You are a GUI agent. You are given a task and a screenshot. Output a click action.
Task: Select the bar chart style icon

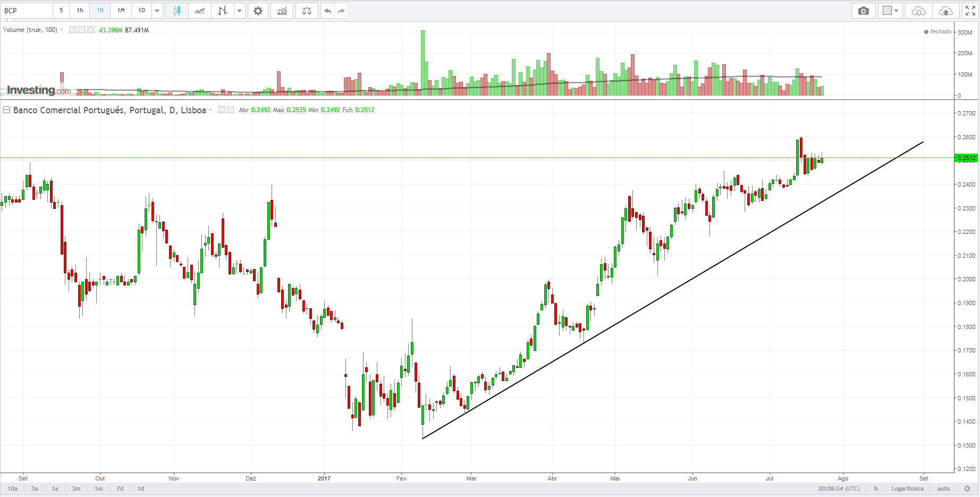click(x=223, y=11)
